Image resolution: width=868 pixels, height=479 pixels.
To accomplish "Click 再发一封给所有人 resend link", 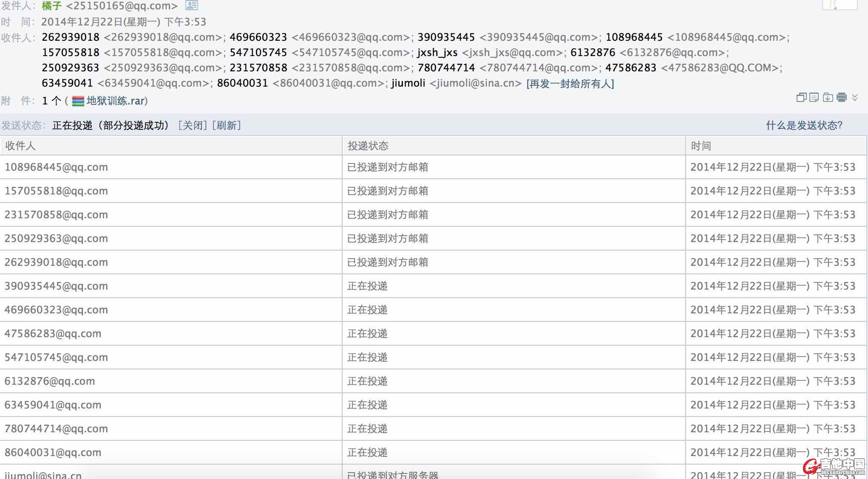I will click(x=570, y=84).
